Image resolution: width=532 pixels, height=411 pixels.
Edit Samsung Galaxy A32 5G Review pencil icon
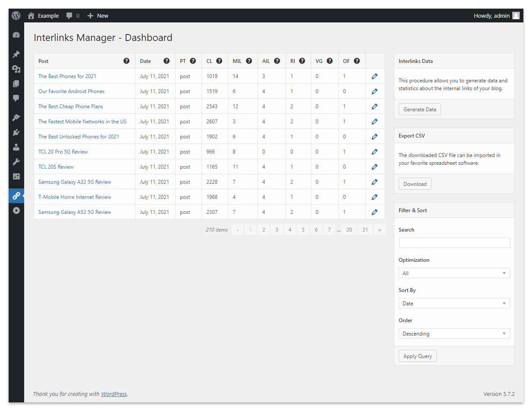coord(375,182)
